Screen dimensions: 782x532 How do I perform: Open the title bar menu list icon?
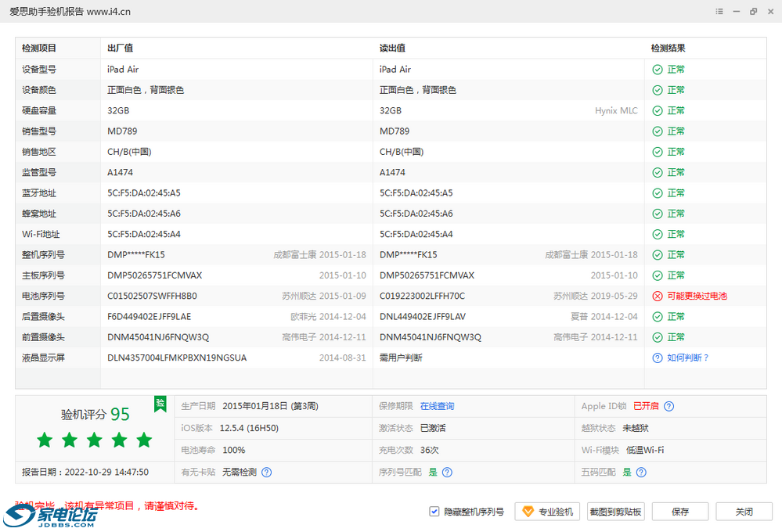pyautogui.click(x=719, y=12)
